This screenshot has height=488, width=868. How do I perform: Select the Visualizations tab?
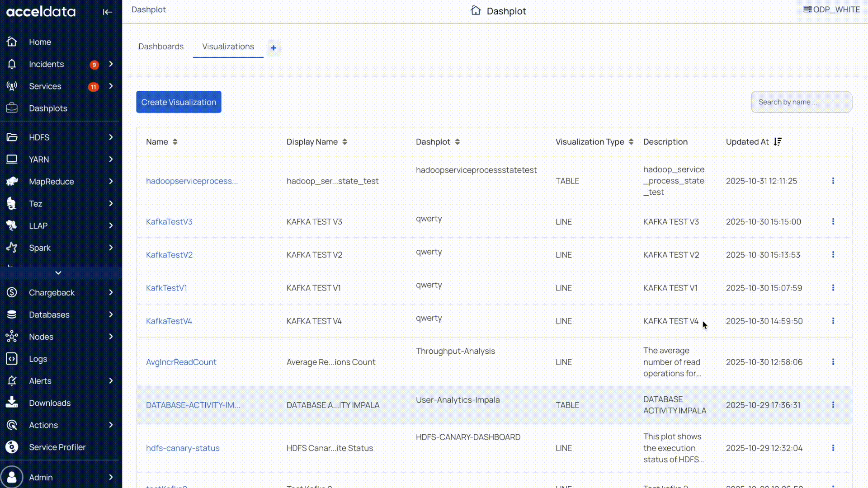tap(228, 47)
